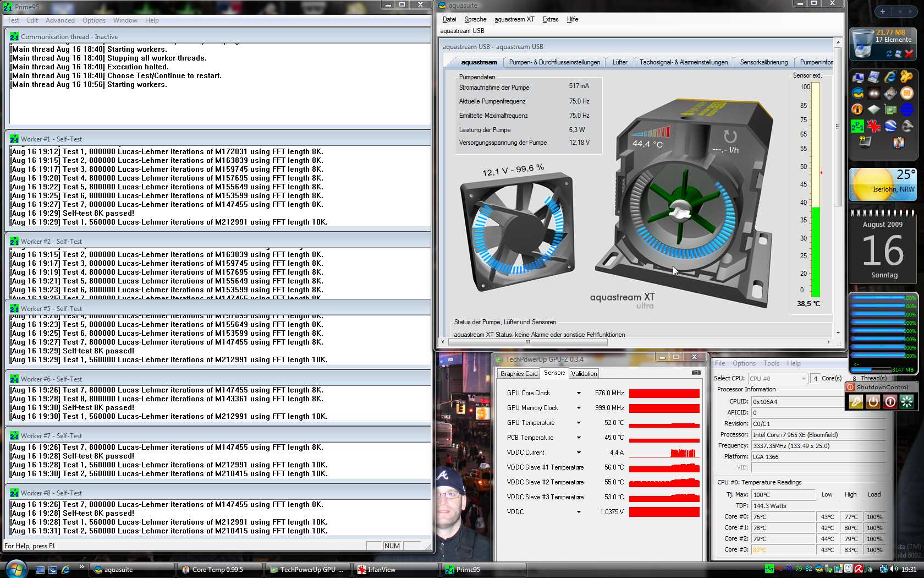Open the Select CPU combo box in Core Temp

coord(778,379)
